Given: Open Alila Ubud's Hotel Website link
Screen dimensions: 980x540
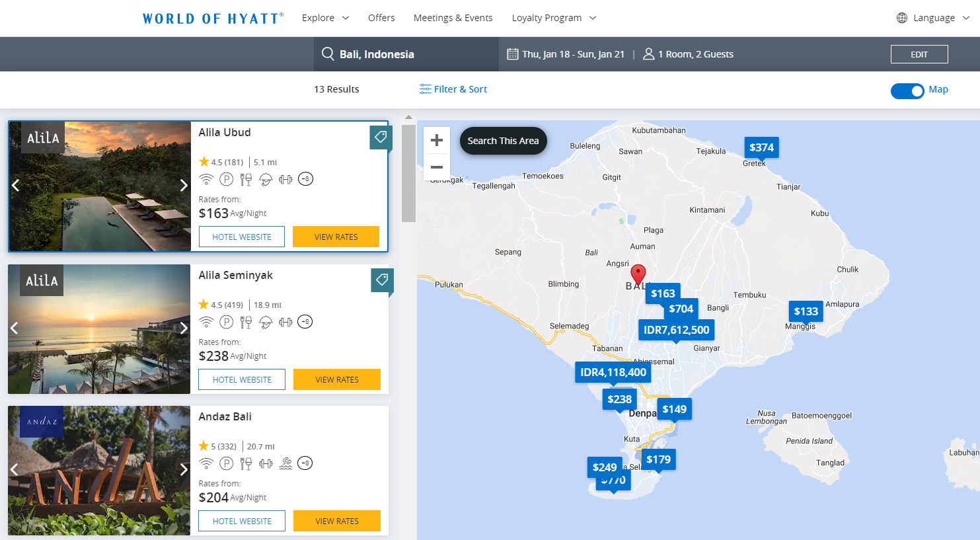Looking at the screenshot, I should 241,236.
